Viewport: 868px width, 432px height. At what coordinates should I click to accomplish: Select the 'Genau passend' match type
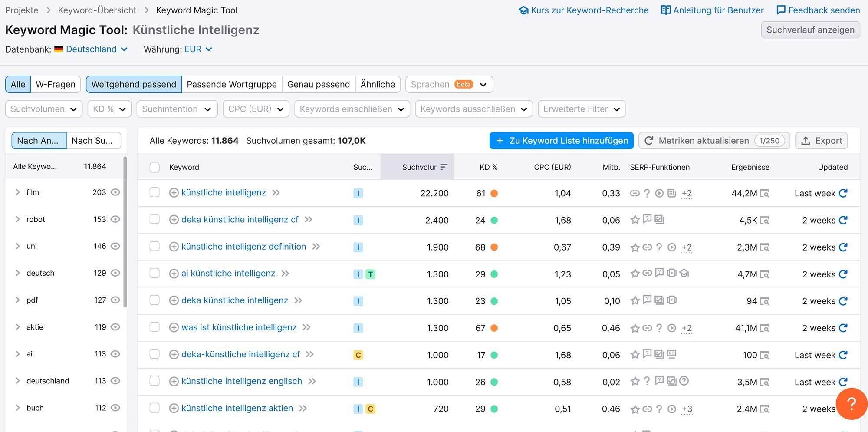click(x=319, y=84)
